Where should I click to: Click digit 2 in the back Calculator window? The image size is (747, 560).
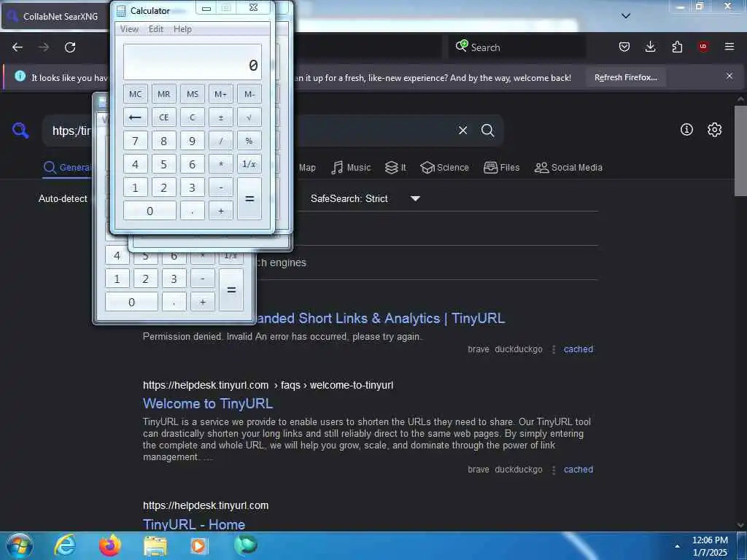click(145, 279)
